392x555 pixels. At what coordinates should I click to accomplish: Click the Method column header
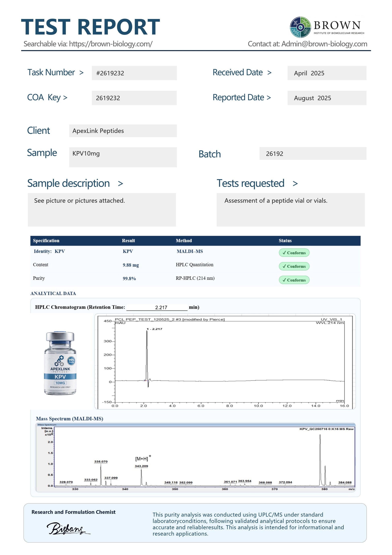[x=184, y=241]
